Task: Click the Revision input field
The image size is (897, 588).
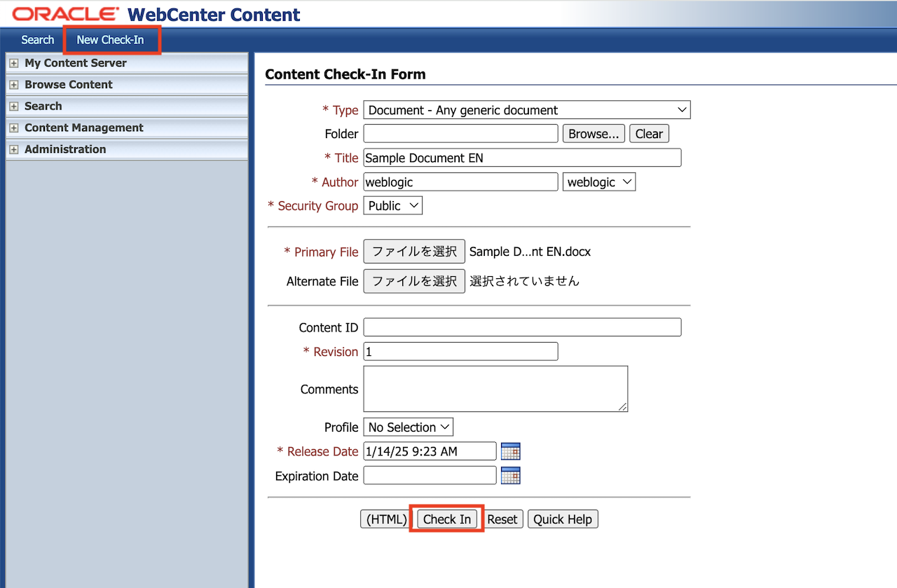Action: 461,352
